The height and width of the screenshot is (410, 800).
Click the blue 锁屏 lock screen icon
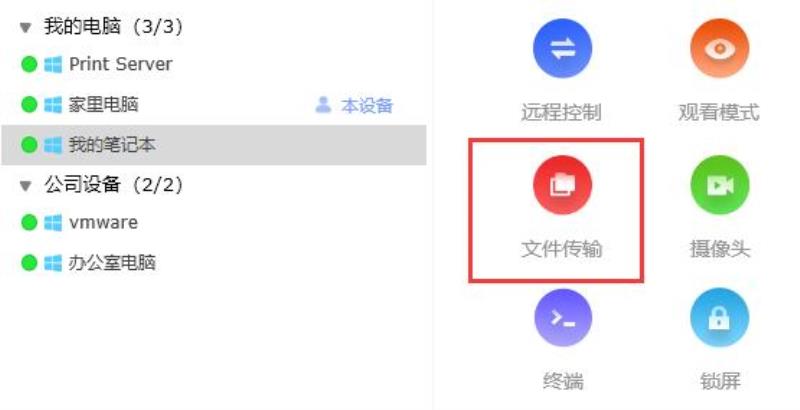[719, 318]
